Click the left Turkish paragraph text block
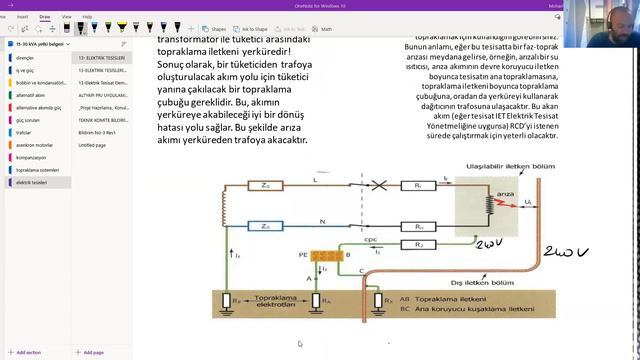640x360 pixels. [x=235, y=90]
